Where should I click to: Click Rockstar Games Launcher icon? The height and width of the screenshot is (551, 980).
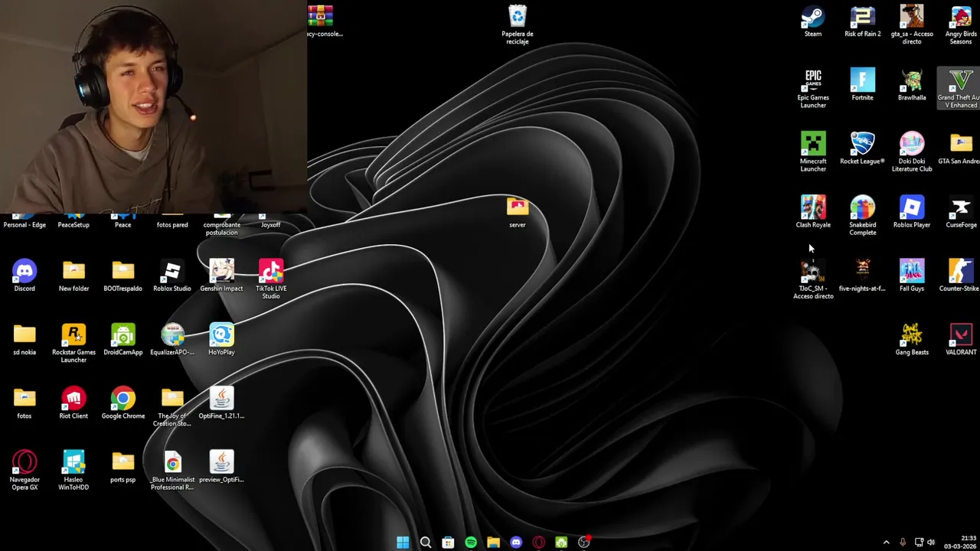(x=73, y=343)
